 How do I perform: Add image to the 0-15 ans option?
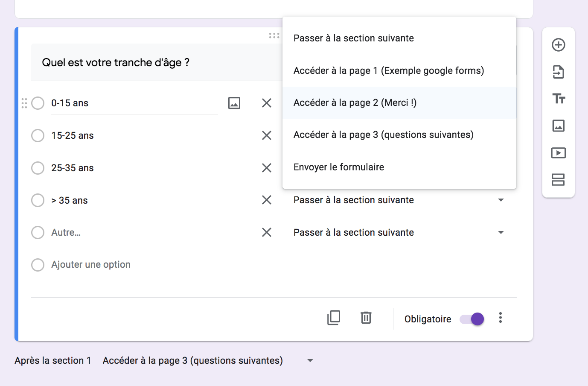[x=234, y=103]
